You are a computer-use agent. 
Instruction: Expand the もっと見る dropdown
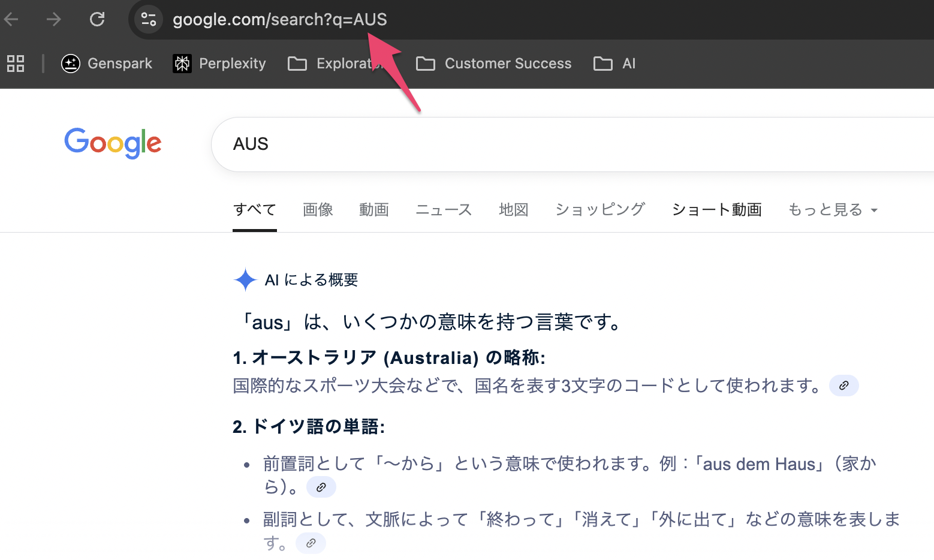(x=833, y=210)
